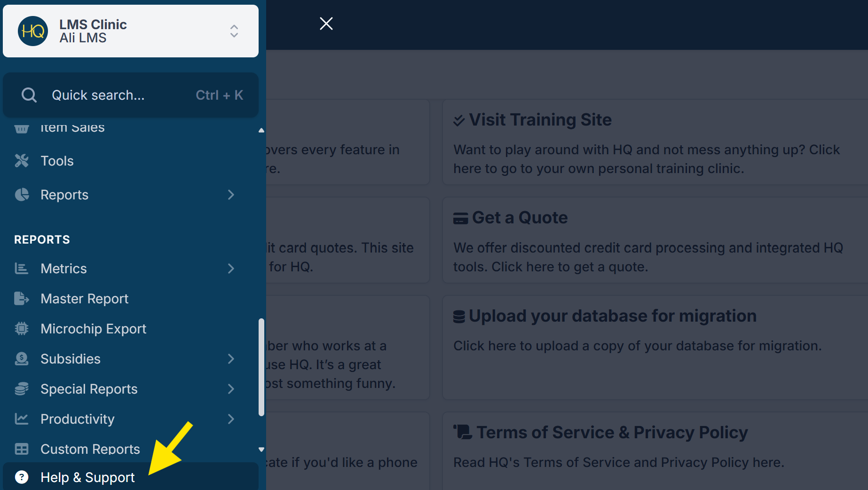Close the sidebar with X button
868x490 pixels.
(326, 24)
